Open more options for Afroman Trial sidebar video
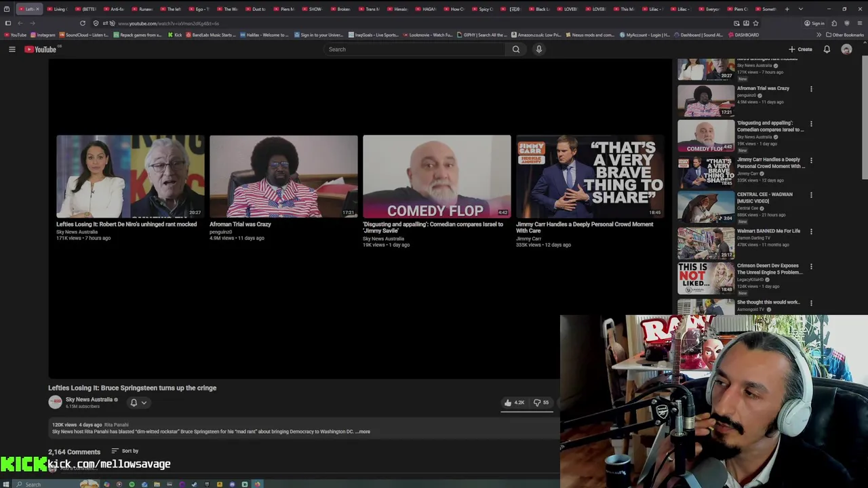Screen dimensions: 868x488 click(x=811, y=89)
